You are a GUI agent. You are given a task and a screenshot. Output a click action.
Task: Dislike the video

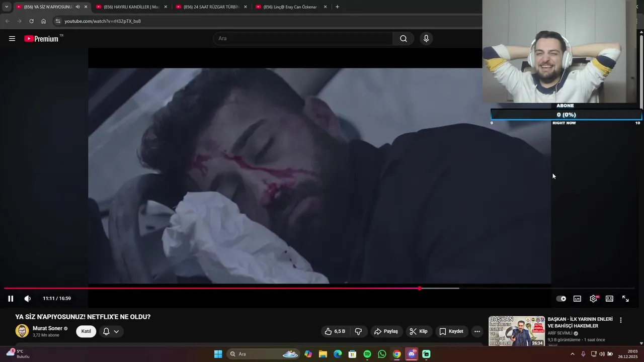[358, 331]
